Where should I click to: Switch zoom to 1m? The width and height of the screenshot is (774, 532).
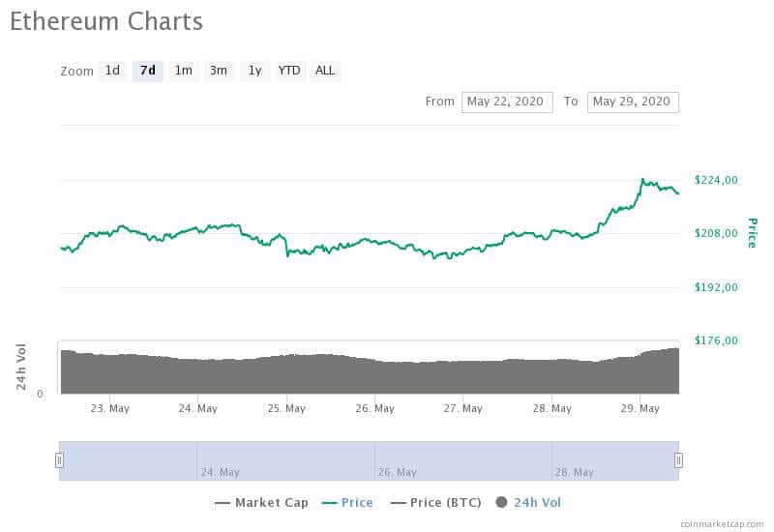[183, 71]
